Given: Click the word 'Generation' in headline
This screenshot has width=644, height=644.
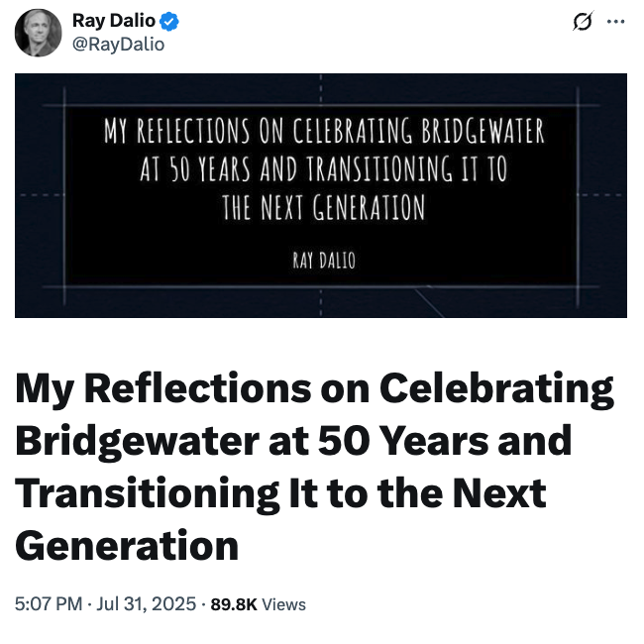Looking at the screenshot, I should point(127,544).
